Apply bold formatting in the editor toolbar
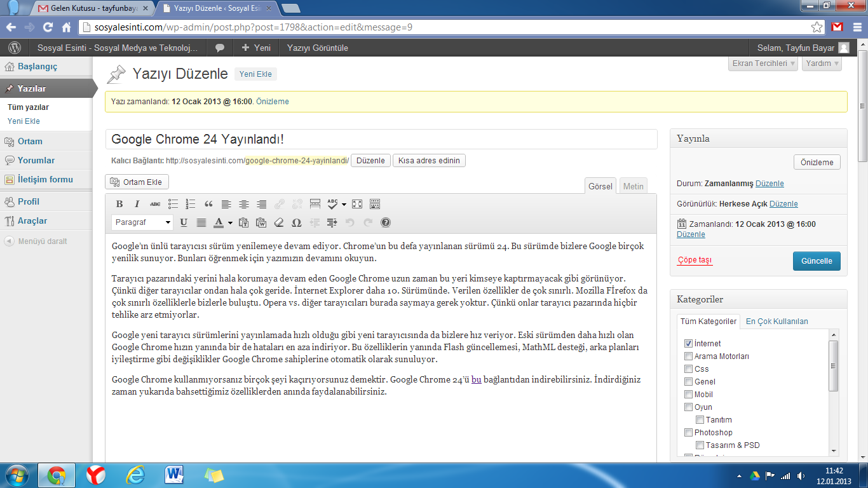This screenshot has height=488, width=868. click(x=119, y=204)
